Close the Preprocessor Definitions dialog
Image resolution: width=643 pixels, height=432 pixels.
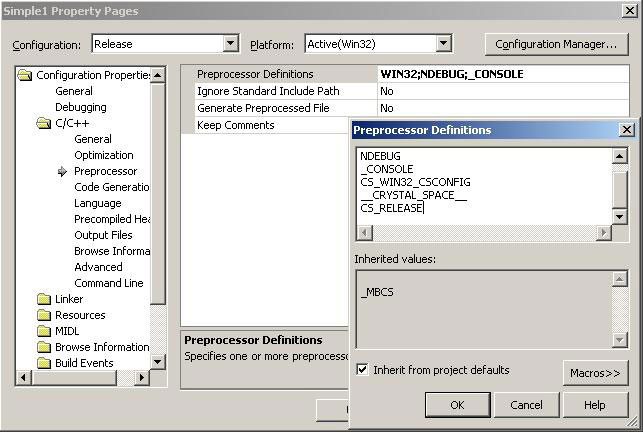626,130
